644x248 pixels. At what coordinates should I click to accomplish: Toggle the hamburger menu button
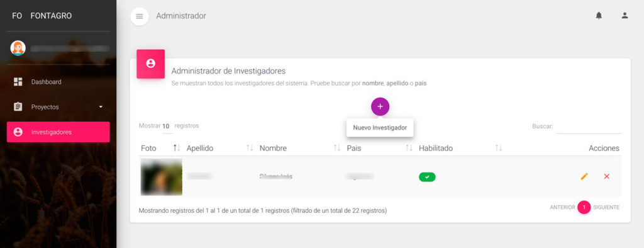139,16
